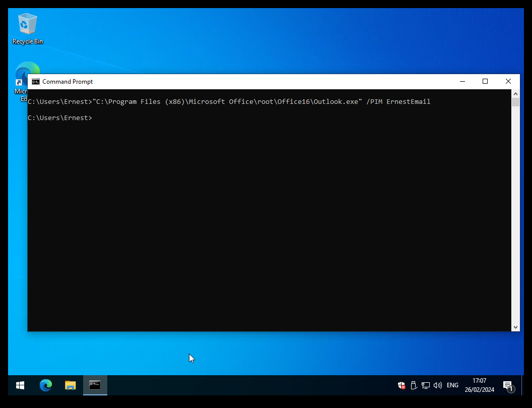Minimize the Command Prompt window
The width and height of the screenshot is (532, 408).
tap(462, 82)
